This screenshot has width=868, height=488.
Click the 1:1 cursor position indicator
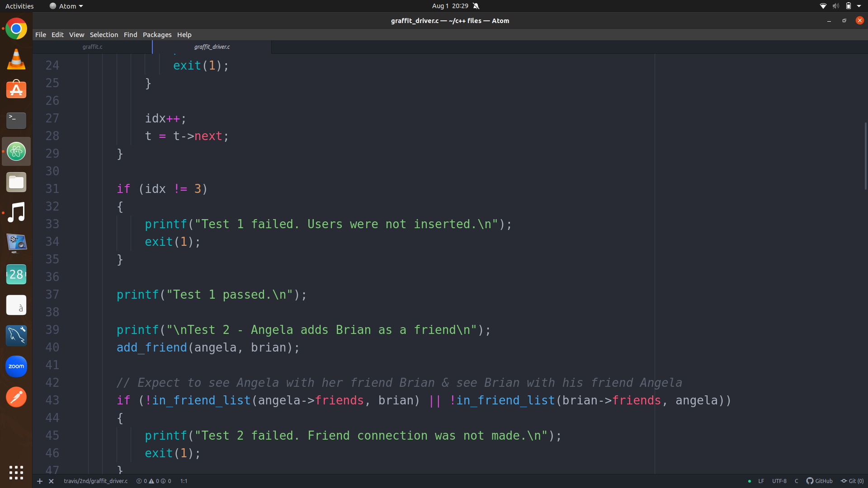click(x=184, y=481)
